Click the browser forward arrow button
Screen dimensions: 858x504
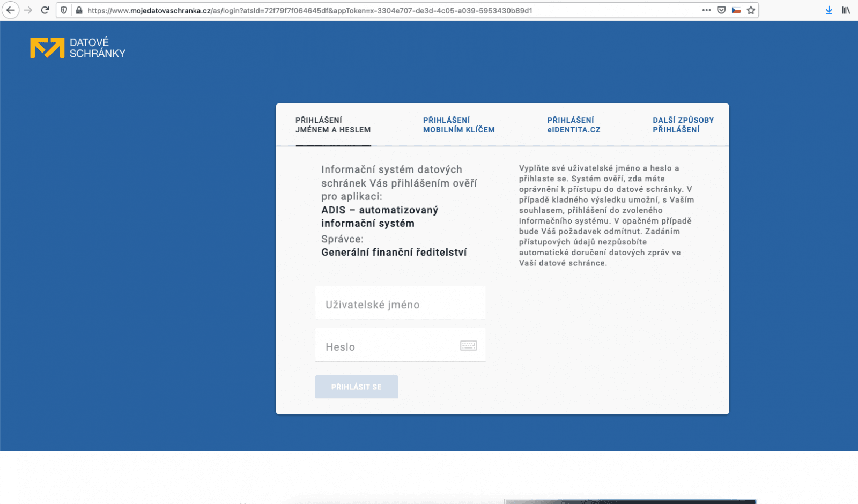coord(28,10)
